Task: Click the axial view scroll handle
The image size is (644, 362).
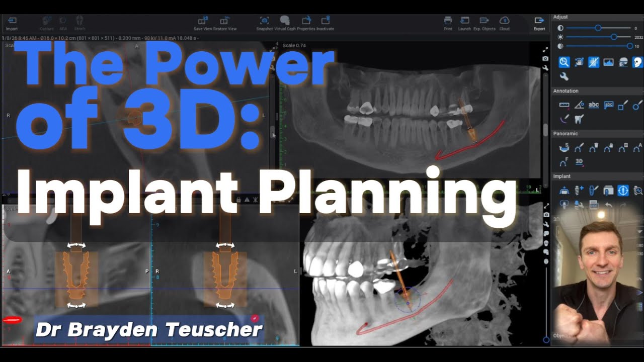Action: [x=273, y=132]
